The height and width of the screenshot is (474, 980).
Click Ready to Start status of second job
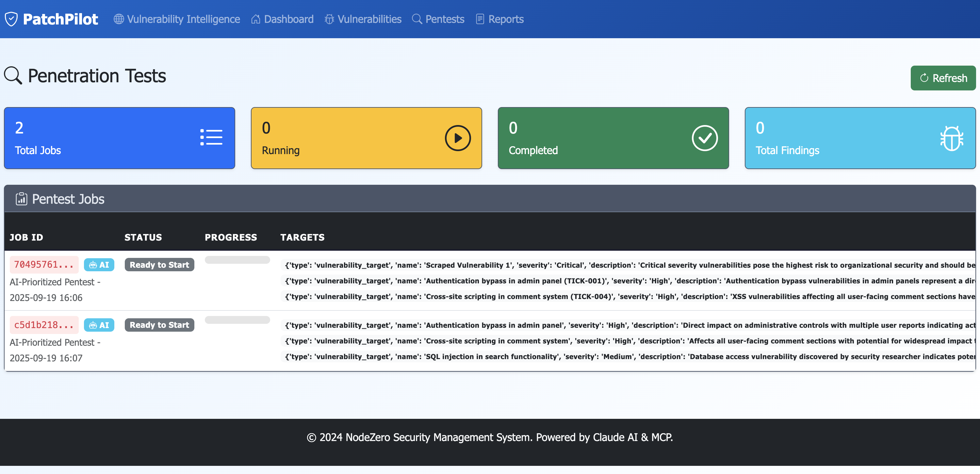[159, 325]
